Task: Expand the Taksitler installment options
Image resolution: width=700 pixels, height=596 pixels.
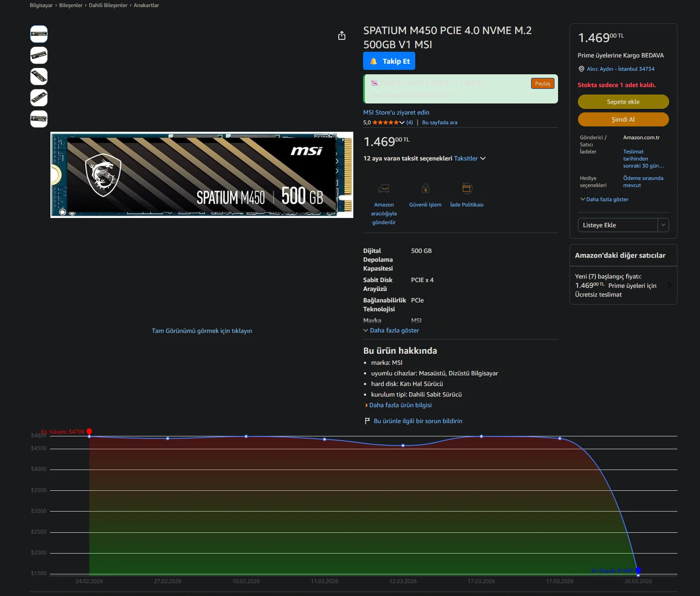Action: (x=469, y=158)
